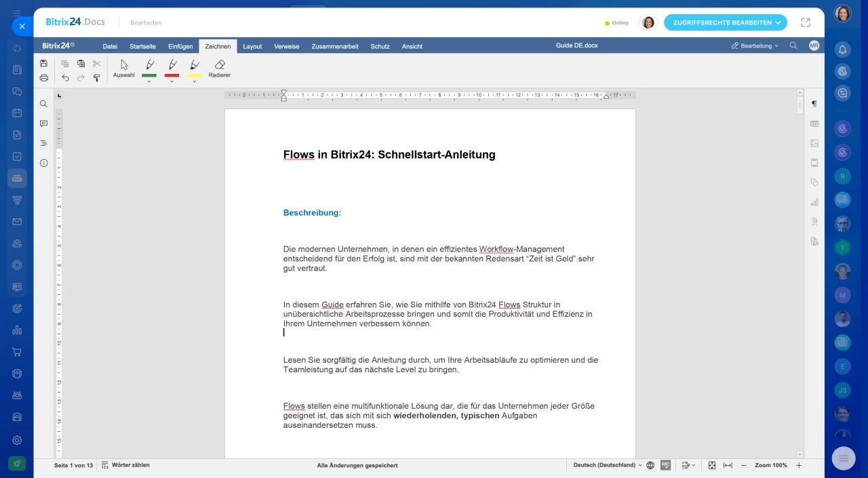Switch to the Verweise tab

coord(287,46)
